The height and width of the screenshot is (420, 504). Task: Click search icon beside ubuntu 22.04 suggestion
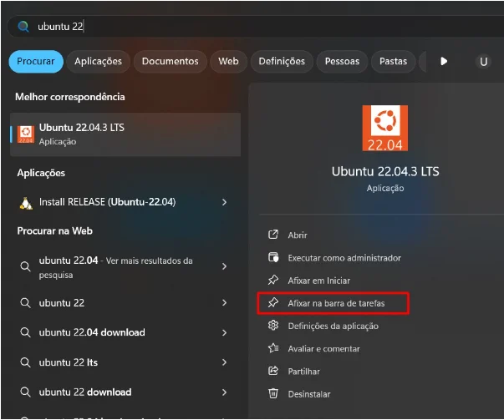point(25,266)
